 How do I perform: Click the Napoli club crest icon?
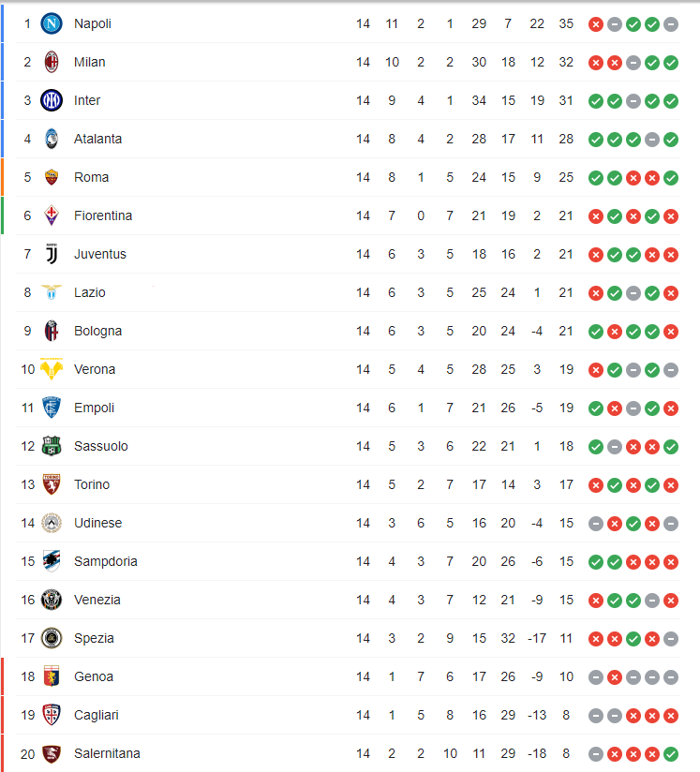52,23
